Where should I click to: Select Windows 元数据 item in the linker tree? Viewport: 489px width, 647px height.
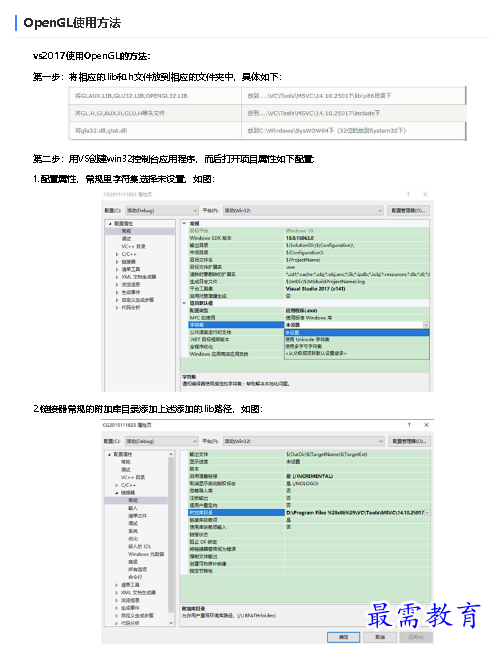pyautogui.click(x=146, y=554)
